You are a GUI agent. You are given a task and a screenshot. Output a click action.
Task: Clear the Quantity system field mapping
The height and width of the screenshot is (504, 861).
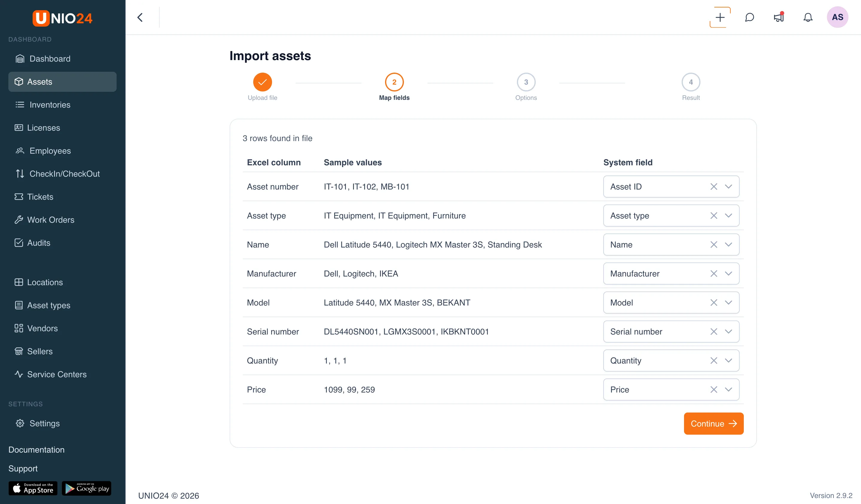(713, 361)
